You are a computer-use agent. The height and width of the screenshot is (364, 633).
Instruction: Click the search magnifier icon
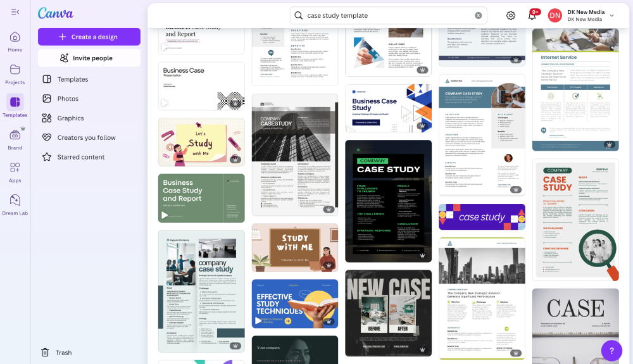pyautogui.click(x=298, y=15)
